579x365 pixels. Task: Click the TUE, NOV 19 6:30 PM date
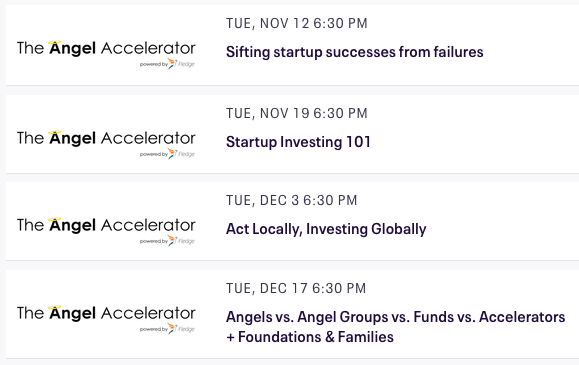pyautogui.click(x=297, y=113)
